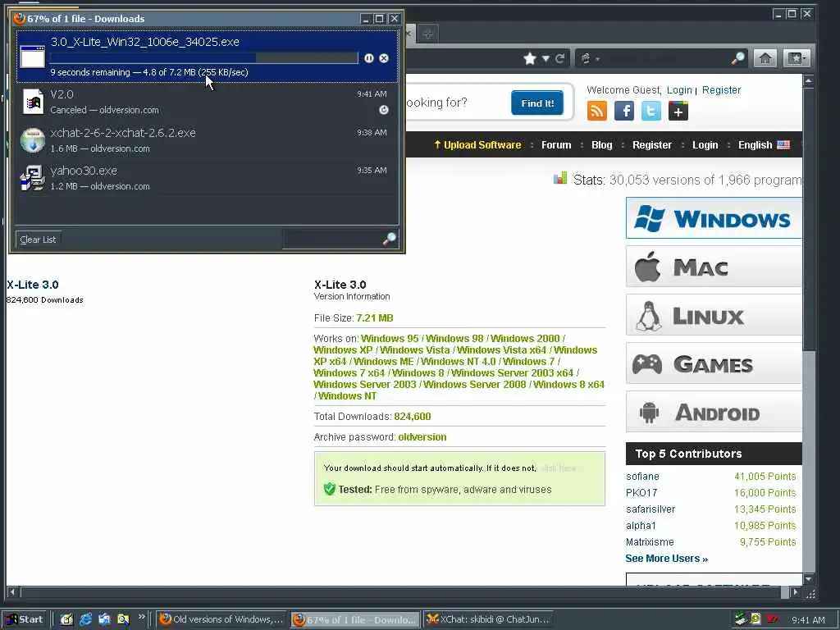Select yahoo30.exe icon in Downloads list
This screenshot has height=630, width=840.
click(x=32, y=178)
